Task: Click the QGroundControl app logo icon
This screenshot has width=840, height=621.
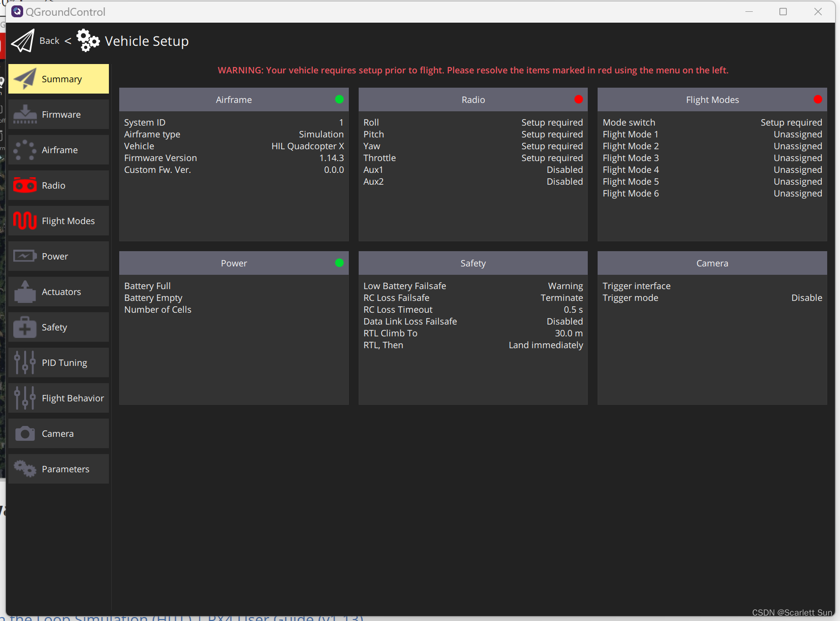Action: (x=17, y=11)
